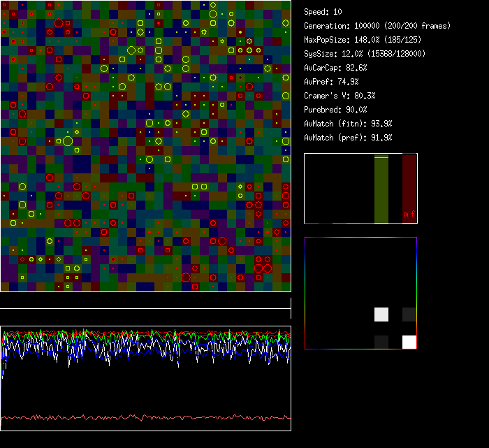Viewport: 489px width, 448px height.
Task: Click the red 'm f' label in bar chart
Action: tap(409, 214)
